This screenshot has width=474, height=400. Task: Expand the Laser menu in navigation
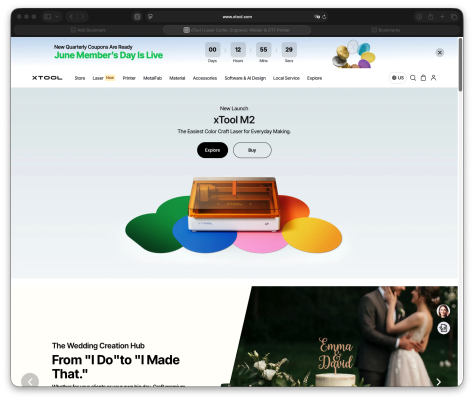pos(98,78)
